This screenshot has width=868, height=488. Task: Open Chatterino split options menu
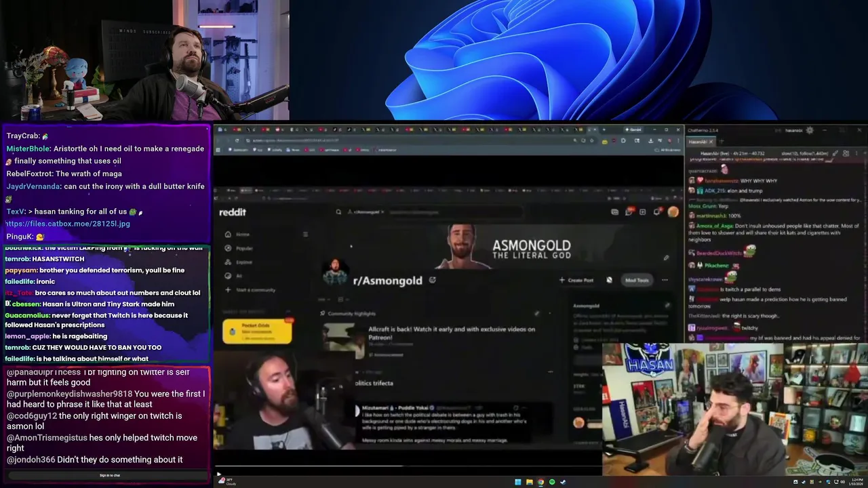856,154
